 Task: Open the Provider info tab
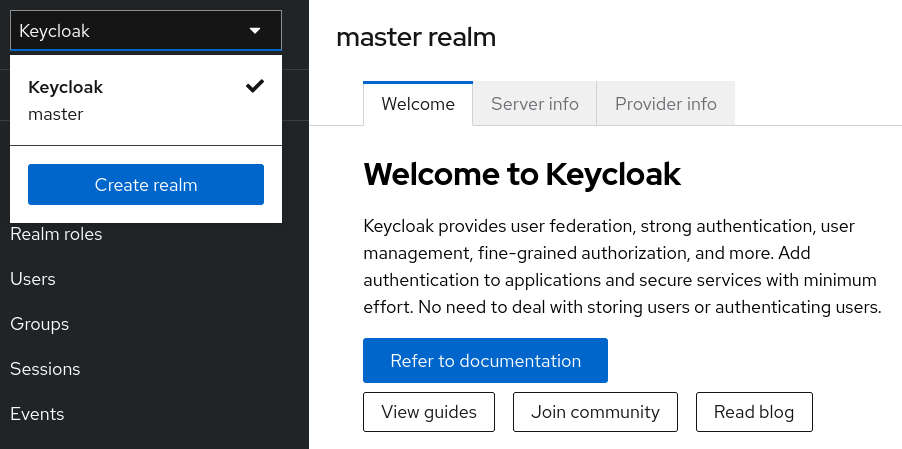(x=666, y=103)
